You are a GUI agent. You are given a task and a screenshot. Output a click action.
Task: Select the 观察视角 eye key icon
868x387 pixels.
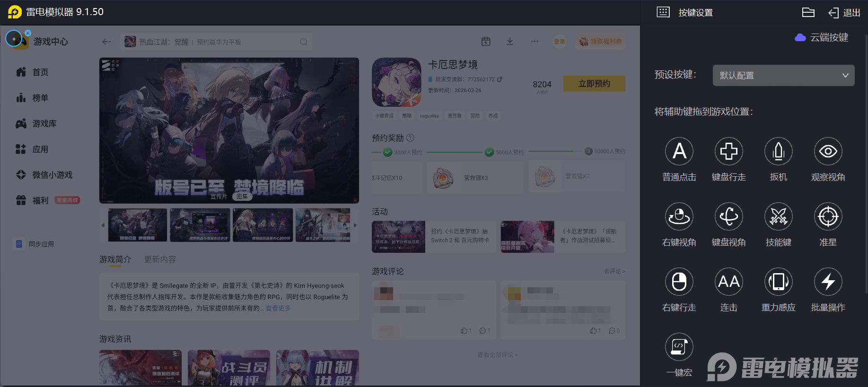828,151
